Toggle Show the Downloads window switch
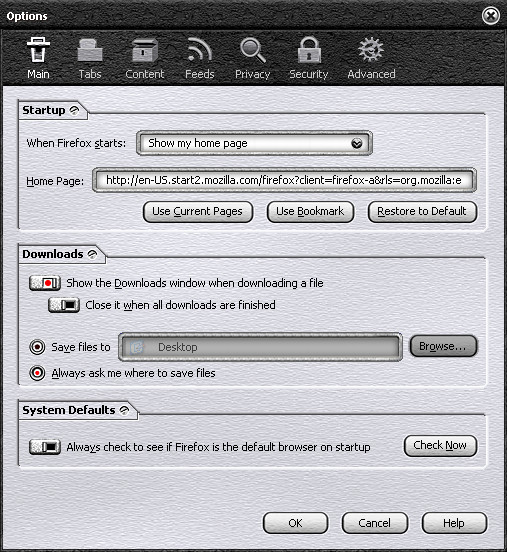The height and width of the screenshot is (552, 507). (x=45, y=283)
